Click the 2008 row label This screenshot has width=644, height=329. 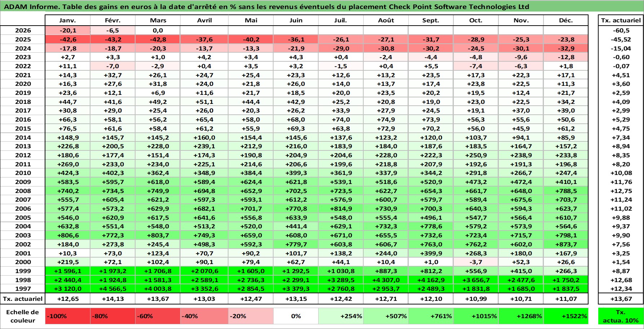point(23,191)
